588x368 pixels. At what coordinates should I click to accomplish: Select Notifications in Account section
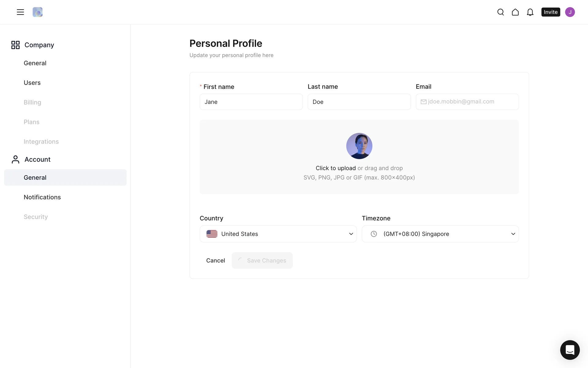pos(42,197)
